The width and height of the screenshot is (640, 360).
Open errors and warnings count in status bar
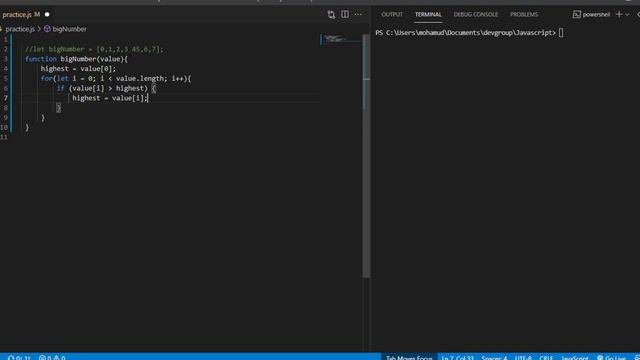(x=52, y=357)
